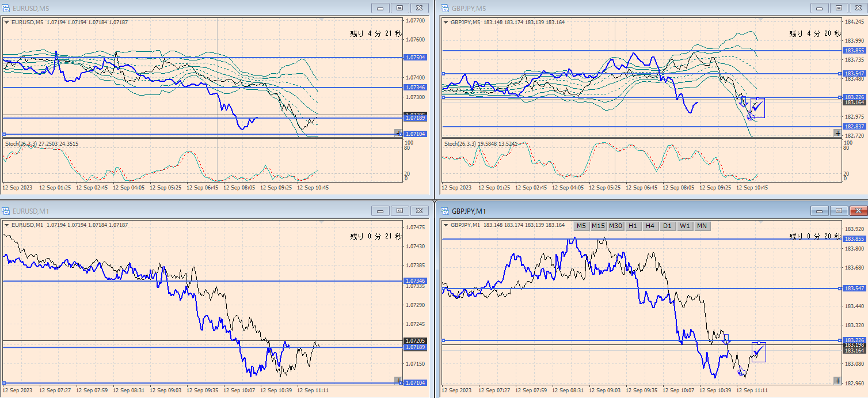Select the 183.855 price label in GBPJPY,M5
Image resolution: width=868 pixels, height=398 pixels.
click(x=855, y=51)
